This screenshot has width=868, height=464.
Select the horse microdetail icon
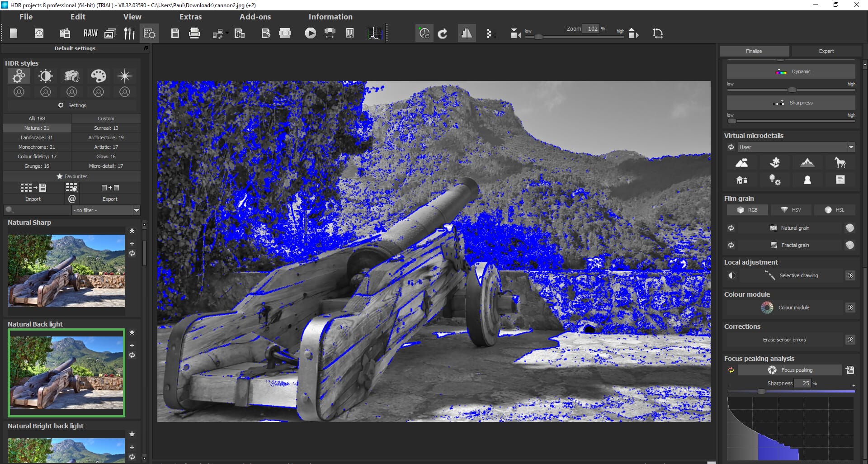click(840, 162)
